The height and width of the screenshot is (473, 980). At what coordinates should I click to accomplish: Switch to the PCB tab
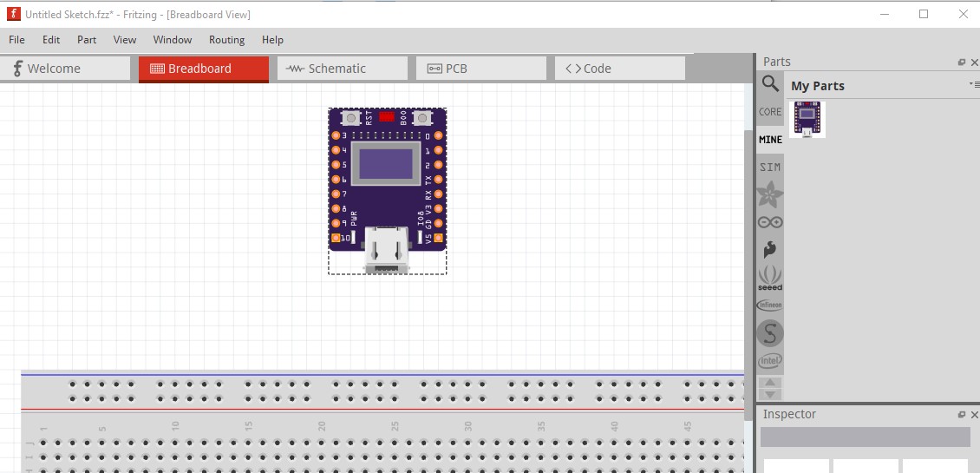click(x=480, y=69)
